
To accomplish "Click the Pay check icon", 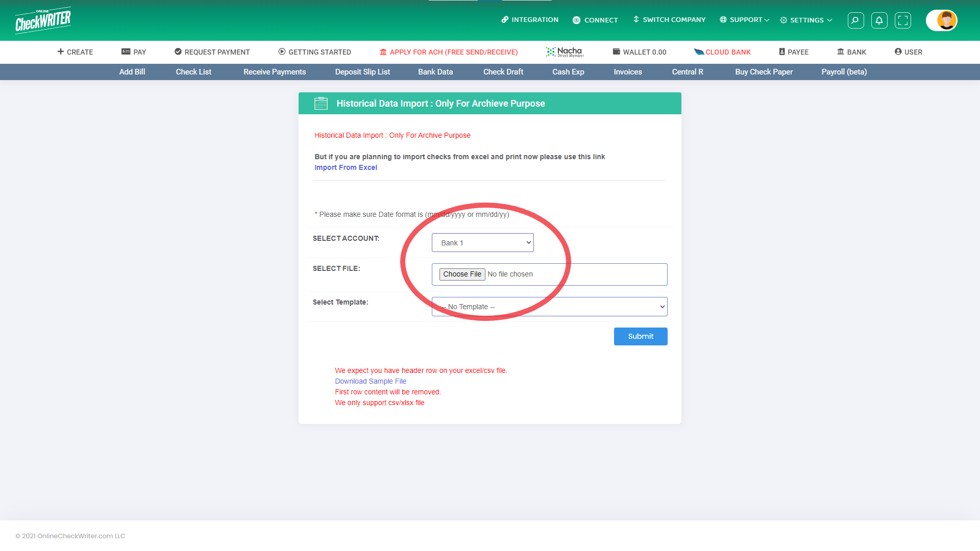I will (x=126, y=52).
